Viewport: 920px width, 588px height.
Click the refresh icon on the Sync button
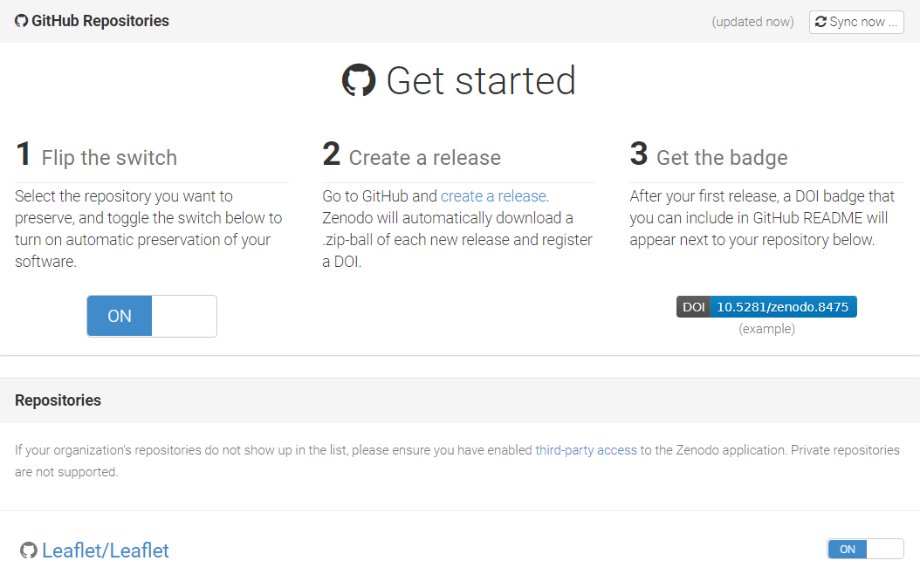pyautogui.click(x=821, y=22)
